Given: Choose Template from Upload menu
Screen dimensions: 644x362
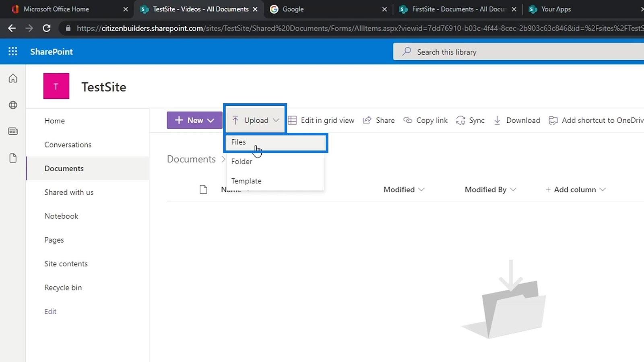Looking at the screenshot, I should tap(276, 181).
